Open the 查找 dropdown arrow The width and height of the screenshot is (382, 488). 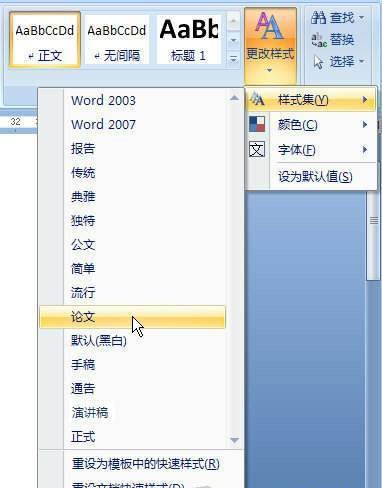(x=362, y=17)
